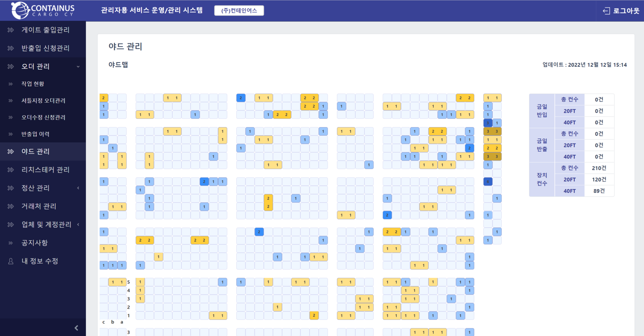The image size is (644, 336).
Task: Select 야드 관리 in the sidebar
Action: pyautogui.click(x=36, y=152)
